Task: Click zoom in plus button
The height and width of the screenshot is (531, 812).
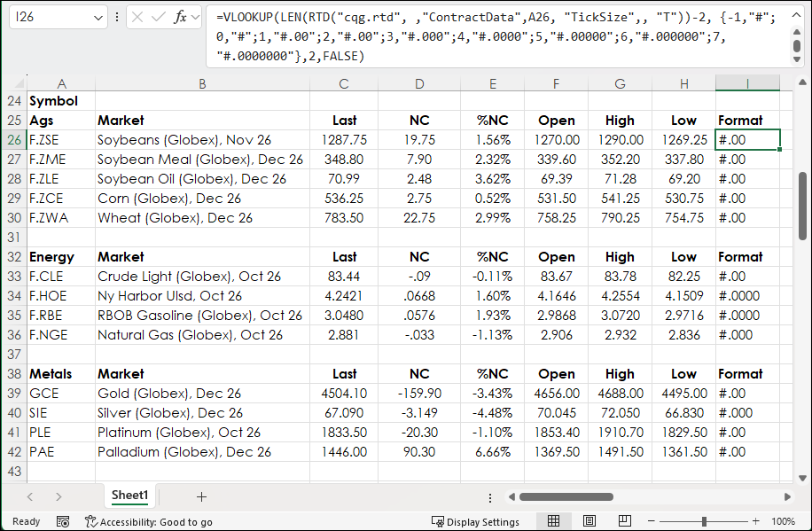Action: tap(756, 521)
